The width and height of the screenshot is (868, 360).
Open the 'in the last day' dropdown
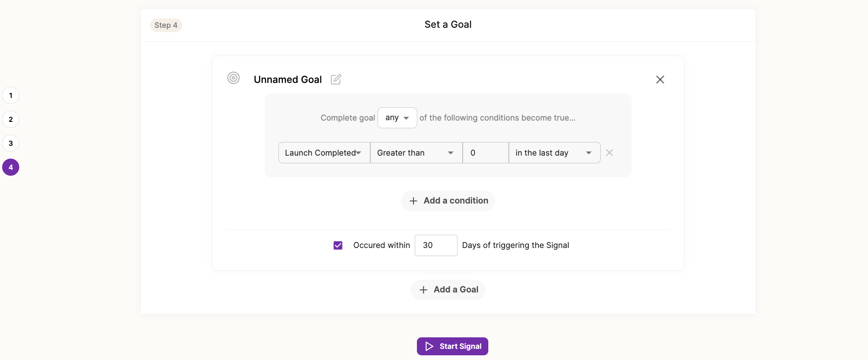pos(555,153)
